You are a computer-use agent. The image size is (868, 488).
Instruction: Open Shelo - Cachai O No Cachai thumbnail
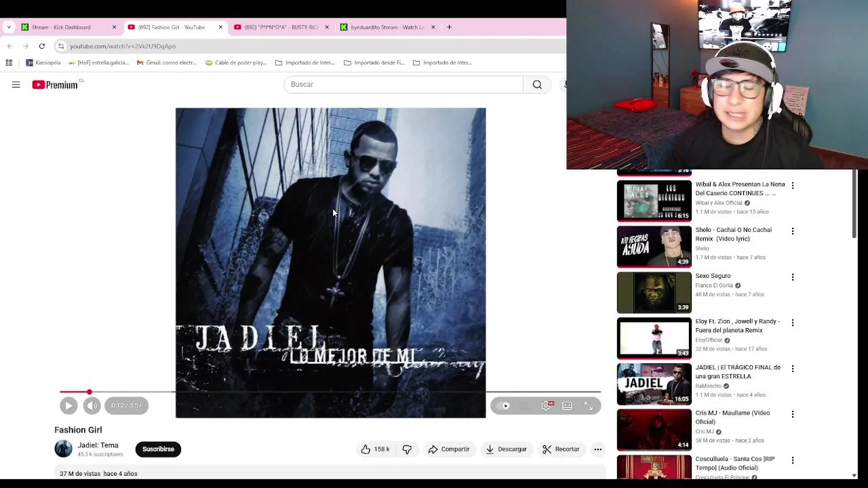[654, 246]
